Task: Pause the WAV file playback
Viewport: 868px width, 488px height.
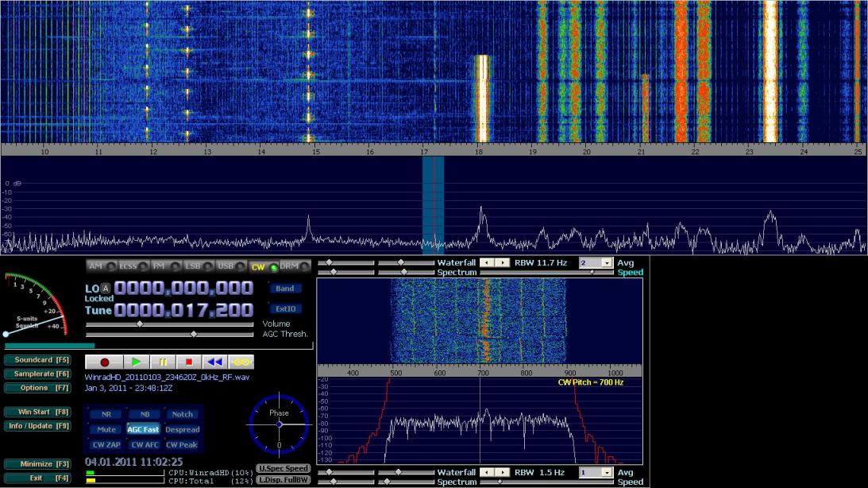Action: click(162, 362)
